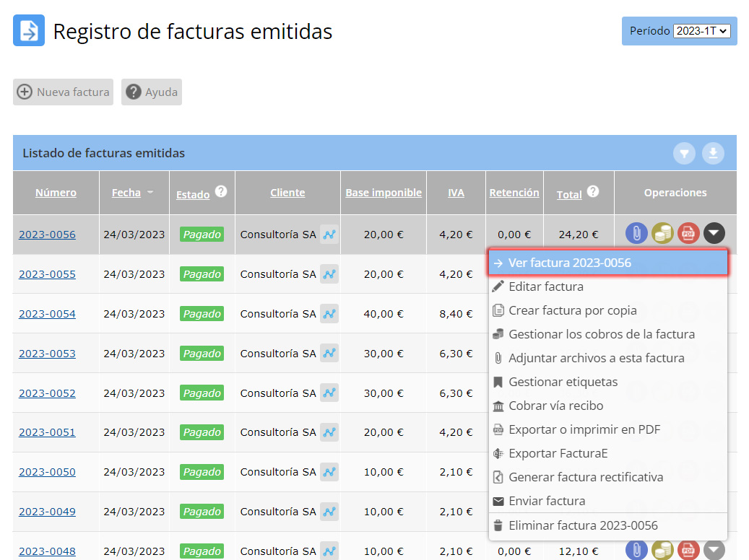This screenshot has height=560, width=749.
Task: Click coins payment icon for invoice 2023-0056
Action: [662, 233]
